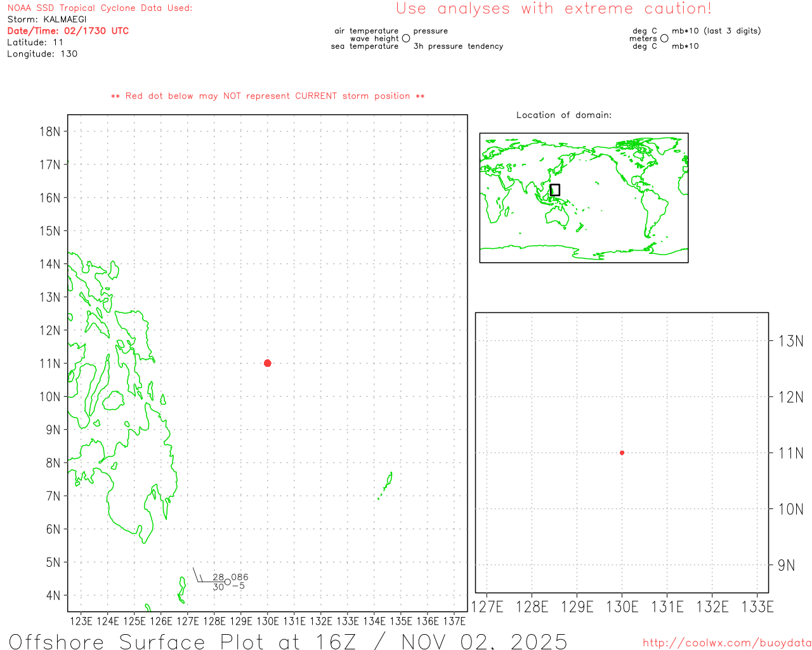This screenshot has width=812, height=650.
Task: Click the 'Date/Time: 02/1730 UTC' text
Action: click(x=68, y=31)
